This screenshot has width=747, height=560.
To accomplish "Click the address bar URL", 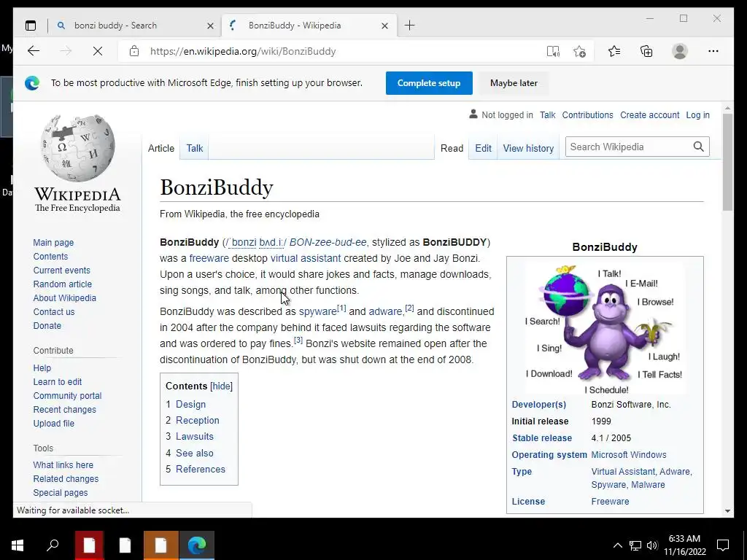I will 243,51.
